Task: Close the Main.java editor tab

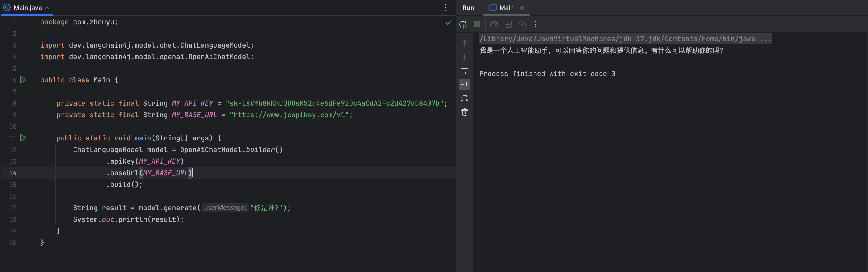Action: (47, 7)
